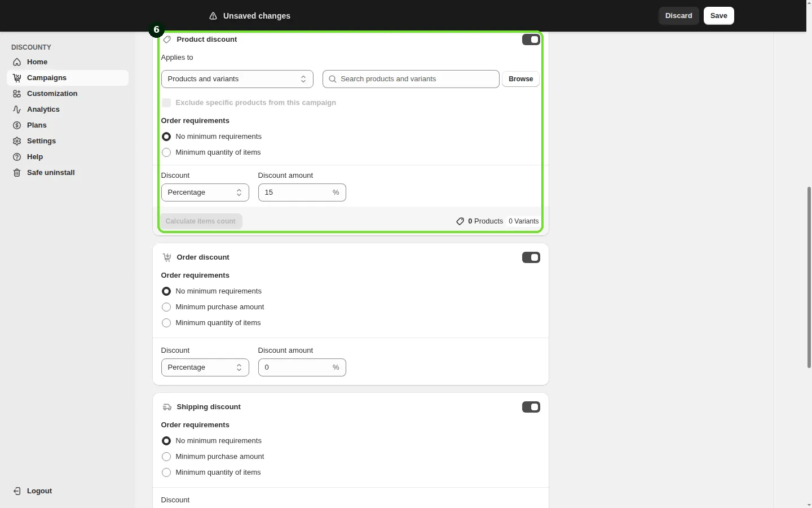Click the Unsaved changes warning icon
Image resolution: width=812 pixels, height=508 pixels.
tap(213, 16)
